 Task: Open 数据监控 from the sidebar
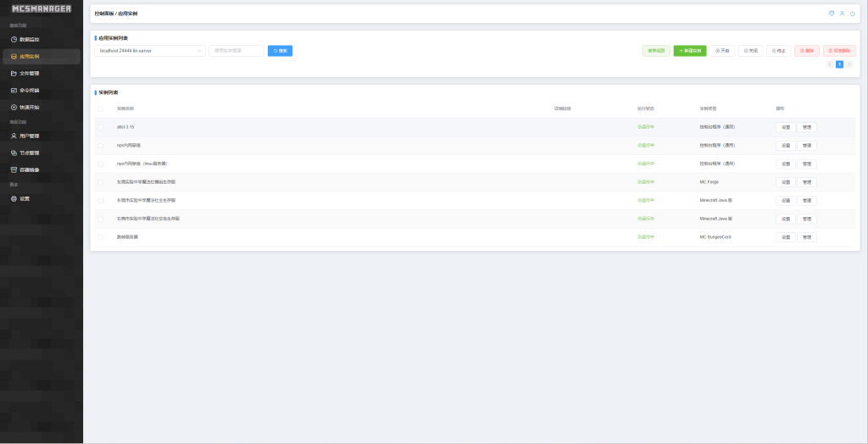[30, 39]
